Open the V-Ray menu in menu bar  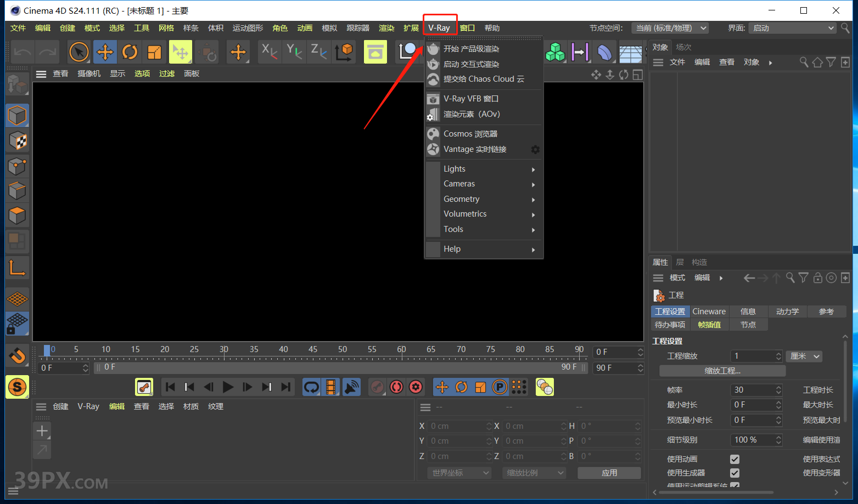coord(439,28)
